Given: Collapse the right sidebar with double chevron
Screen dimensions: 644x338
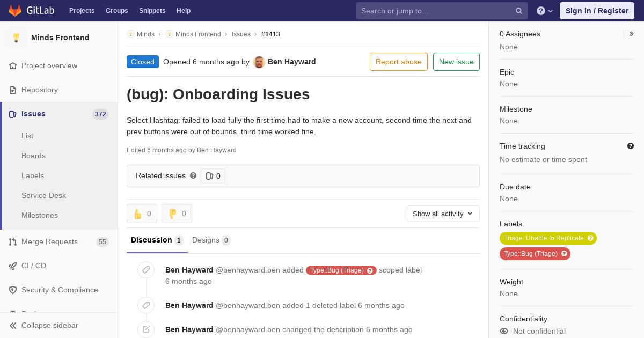Looking at the screenshot, I should click(x=631, y=34).
